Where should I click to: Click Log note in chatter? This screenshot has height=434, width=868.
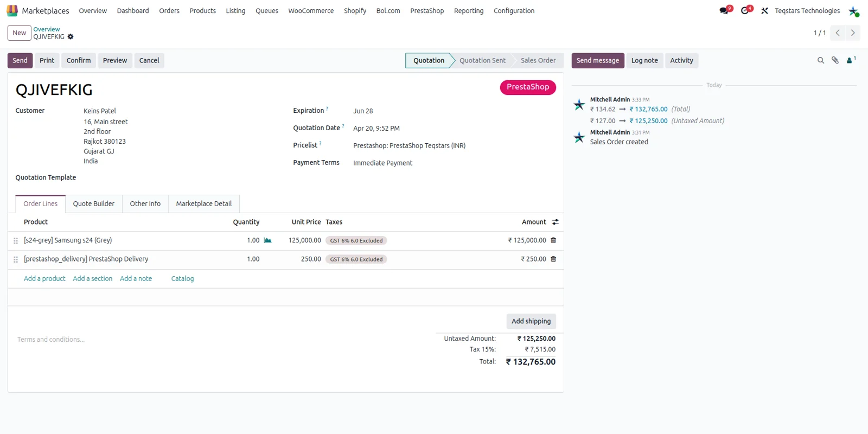644,61
